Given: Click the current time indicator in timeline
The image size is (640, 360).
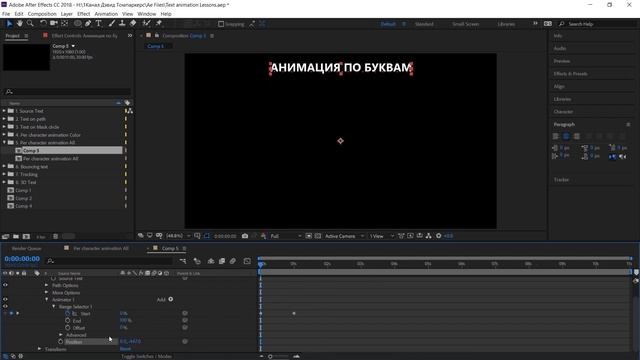Looking at the screenshot, I should pos(261,264).
